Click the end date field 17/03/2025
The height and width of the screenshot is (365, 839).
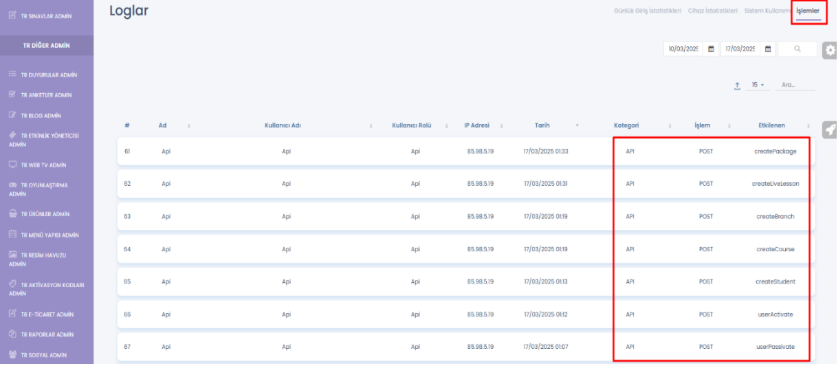(741, 49)
